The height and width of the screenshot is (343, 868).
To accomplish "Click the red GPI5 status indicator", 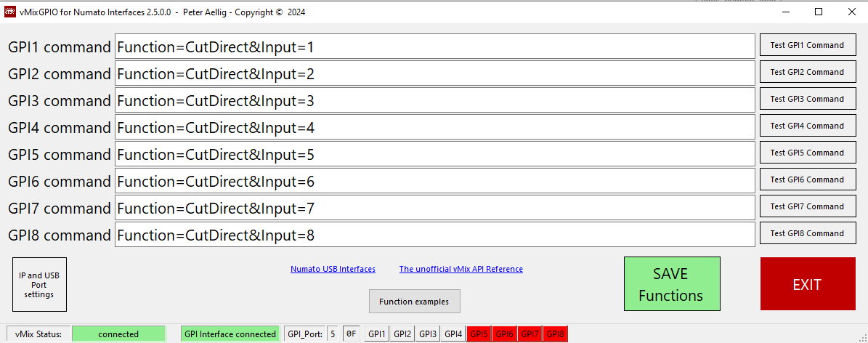I will point(479,334).
